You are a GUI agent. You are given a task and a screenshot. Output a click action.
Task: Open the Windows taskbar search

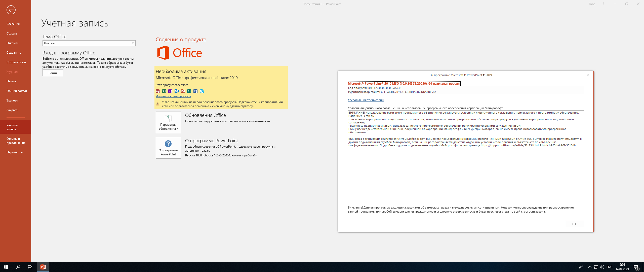(x=18, y=267)
